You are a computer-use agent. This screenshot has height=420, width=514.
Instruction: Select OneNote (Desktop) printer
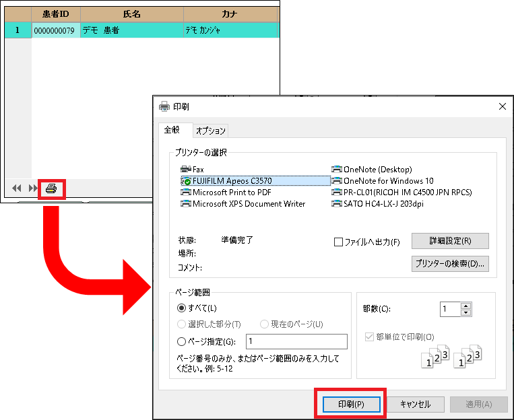(372, 170)
